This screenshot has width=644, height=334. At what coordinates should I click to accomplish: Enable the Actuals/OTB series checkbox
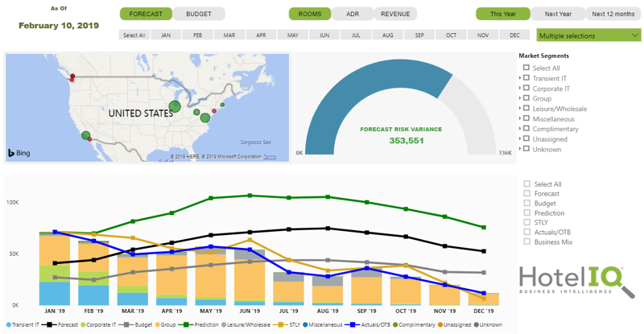click(x=527, y=232)
